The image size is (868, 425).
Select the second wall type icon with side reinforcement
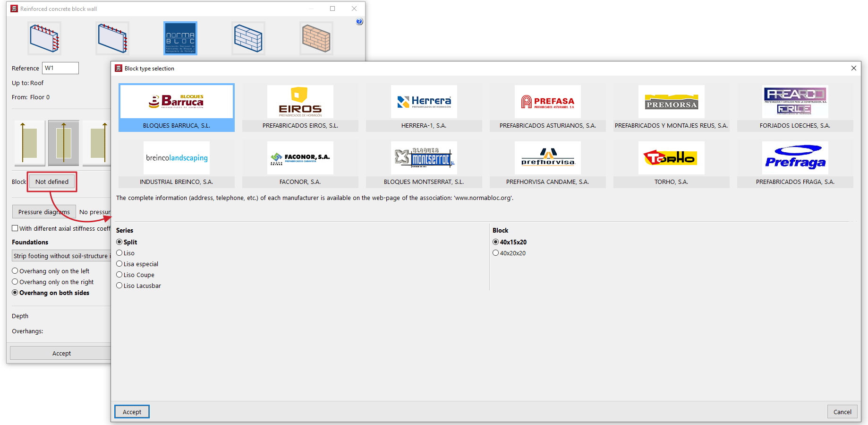point(112,38)
